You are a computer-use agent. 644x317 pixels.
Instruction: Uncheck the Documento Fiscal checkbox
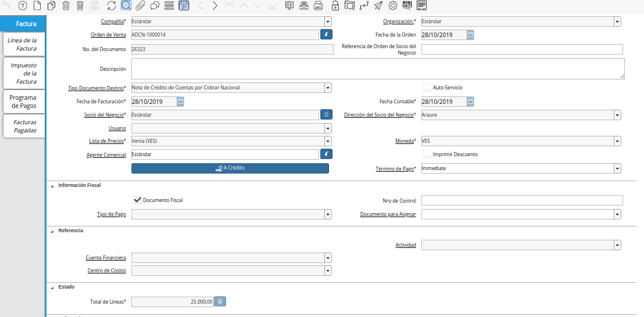click(138, 200)
